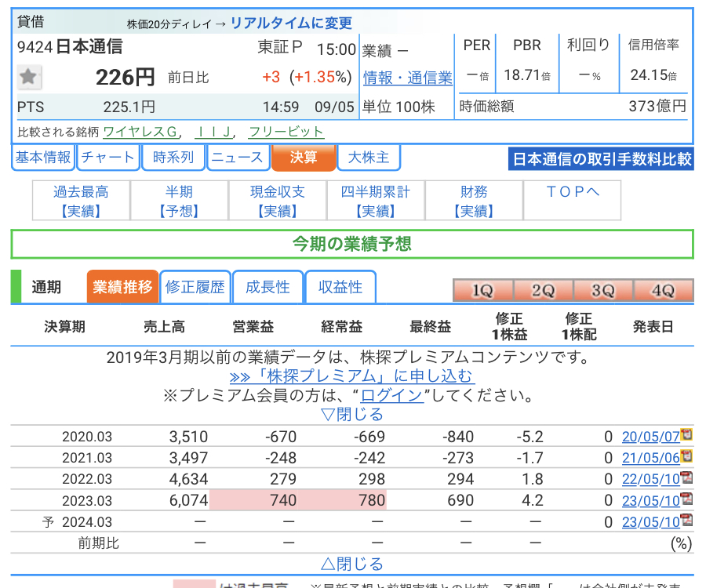Open ワイヤレスG comparison stock
Screen dimensions: 706x588
coord(140,132)
